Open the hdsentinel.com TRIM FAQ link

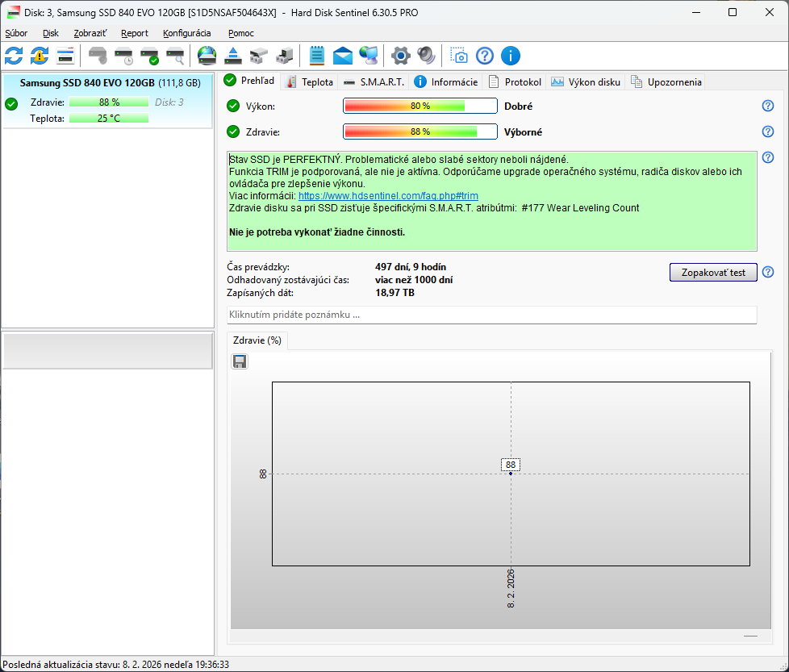coord(388,196)
